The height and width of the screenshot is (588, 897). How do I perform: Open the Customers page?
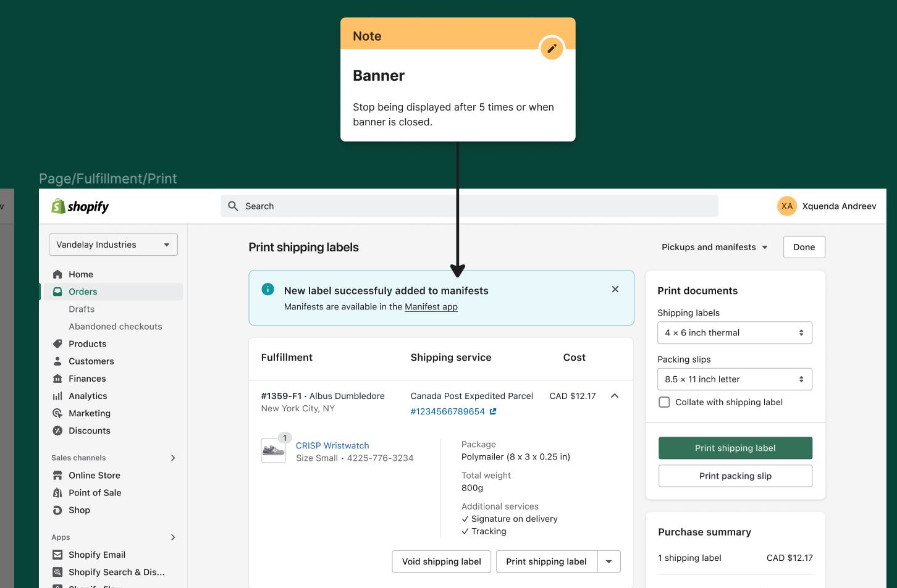(x=91, y=361)
